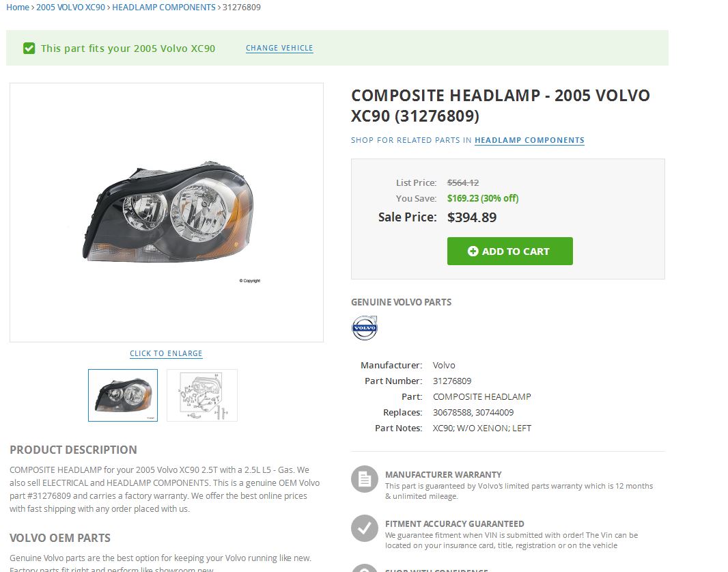Navigate to Headlamp Components breadcrumb
The width and height of the screenshot is (728, 572).
point(163,8)
